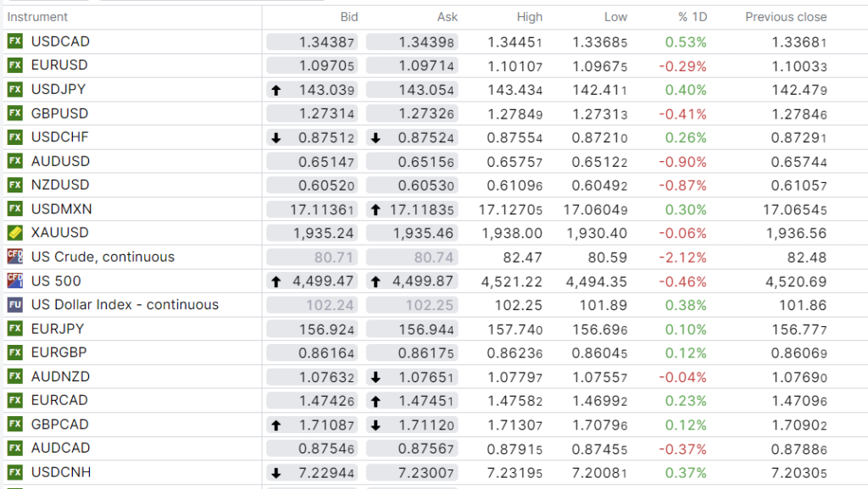The width and height of the screenshot is (868, 489).
Task: Select the AUDNZD instrument row
Action: pyautogui.click(x=60, y=376)
